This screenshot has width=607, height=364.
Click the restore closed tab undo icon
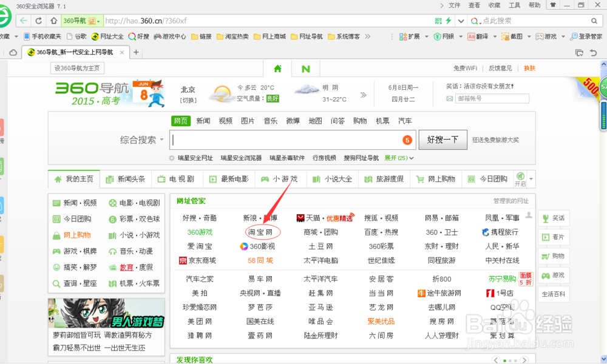click(593, 53)
